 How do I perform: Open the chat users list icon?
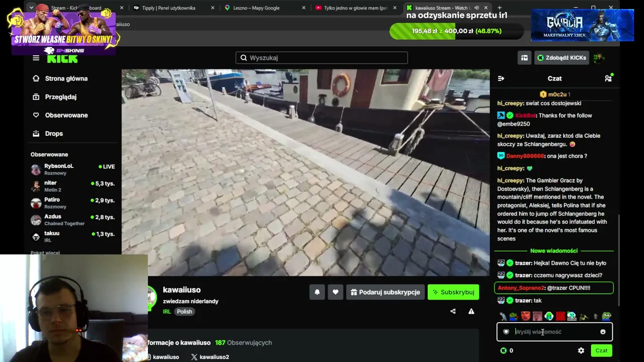[x=608, y=78]
